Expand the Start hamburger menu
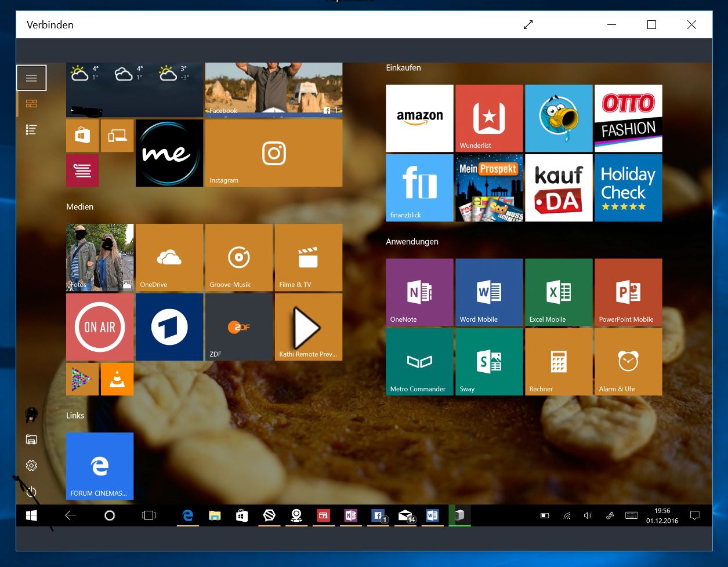Image resolution: width=728 pixels, height=567 pixels. (31, 78)
